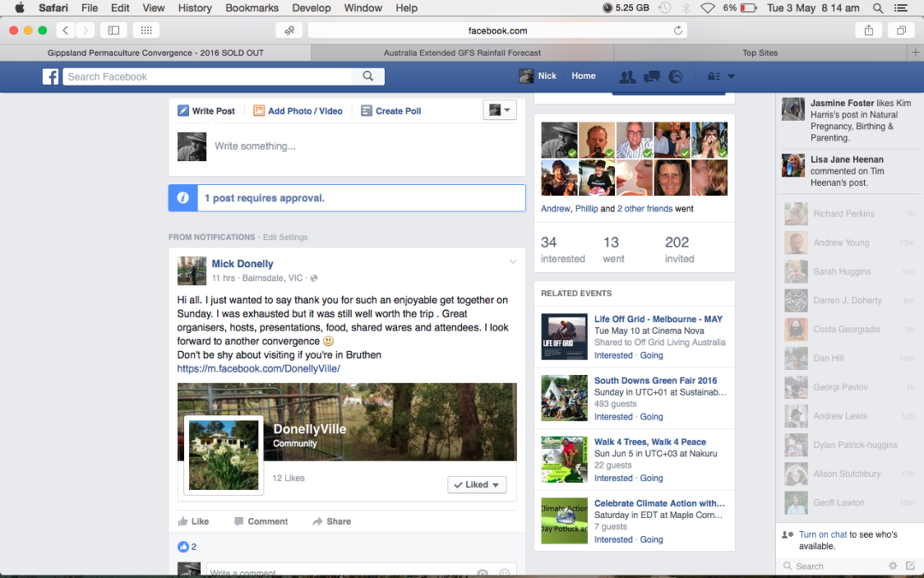The width and height of the screenshot is (924, 578).
Task: Mark Interested for South Downs Green Fair
Action: [613, 417]
